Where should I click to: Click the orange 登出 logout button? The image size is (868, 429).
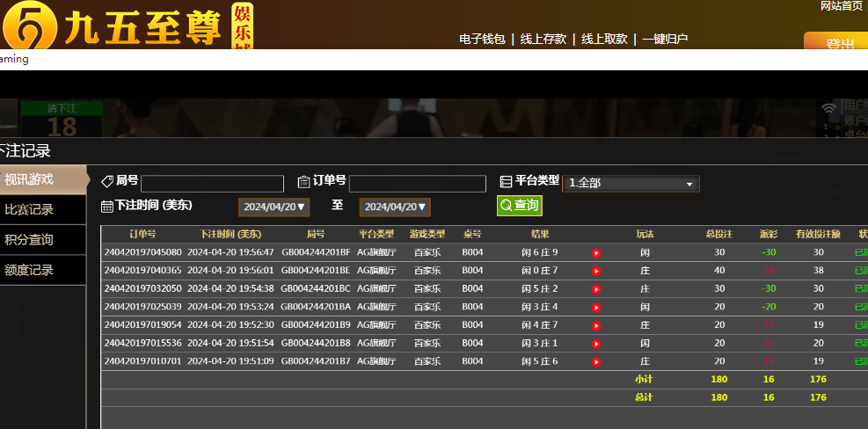pyautogui.click(x=835, y=42)
